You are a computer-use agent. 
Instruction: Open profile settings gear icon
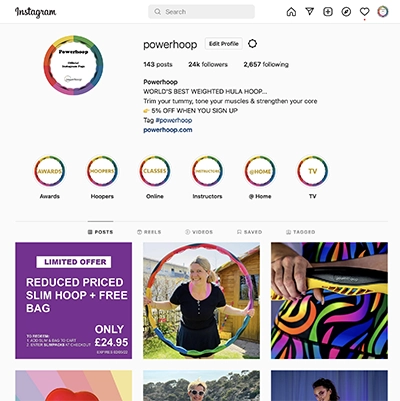252,44
